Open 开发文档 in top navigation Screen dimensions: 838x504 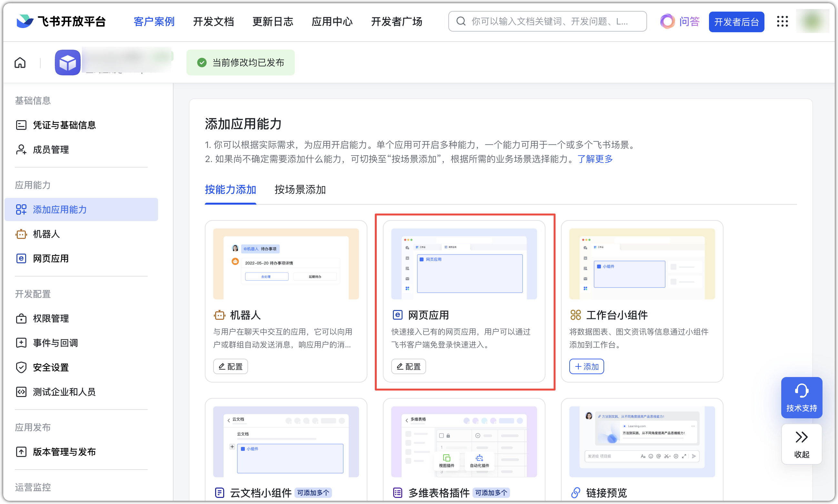coord(214,21)
